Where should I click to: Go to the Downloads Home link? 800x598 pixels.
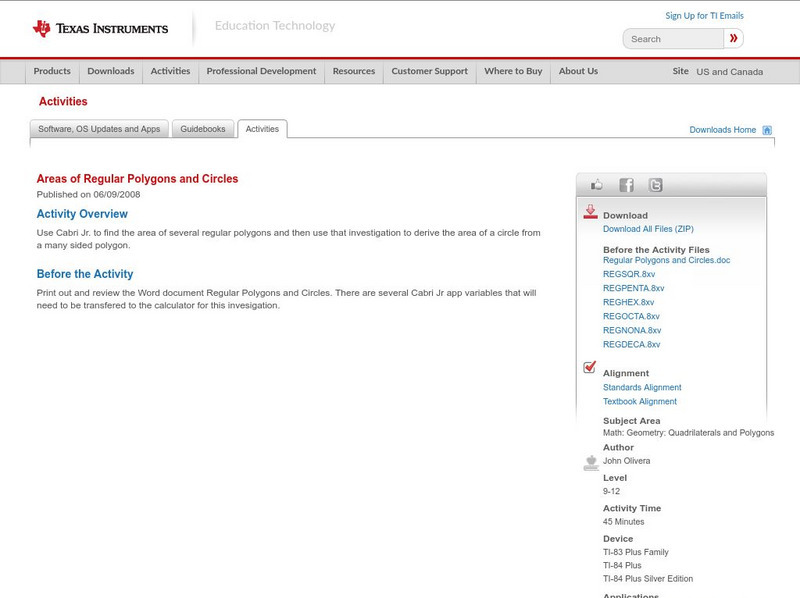(722, 130)
